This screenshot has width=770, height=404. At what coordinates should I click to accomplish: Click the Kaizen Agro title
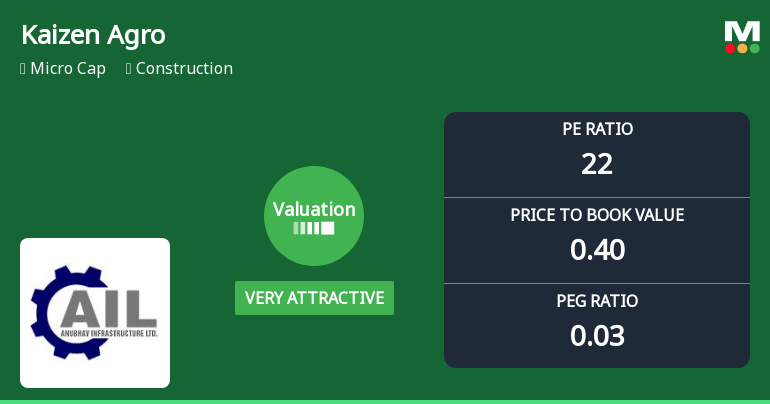pyautogui.click(x=93, y=35)
